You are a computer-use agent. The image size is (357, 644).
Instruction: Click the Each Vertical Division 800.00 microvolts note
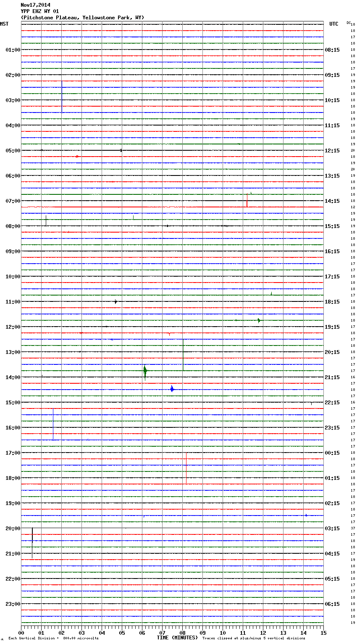(53, 639)
